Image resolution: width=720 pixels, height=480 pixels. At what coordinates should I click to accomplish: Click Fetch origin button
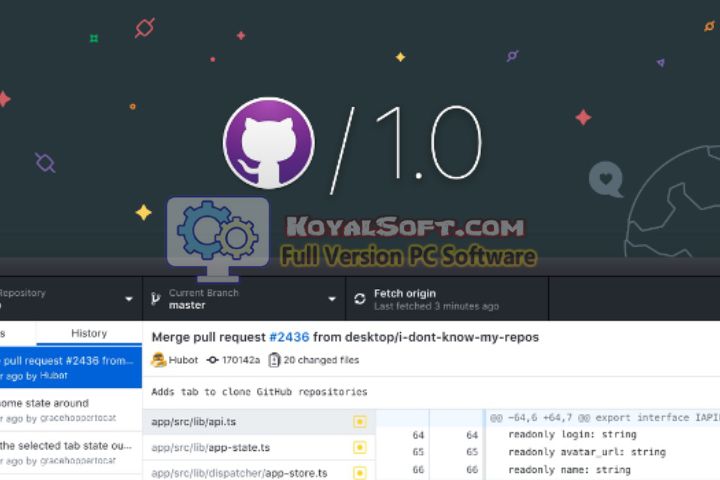(x=447, y=299)
